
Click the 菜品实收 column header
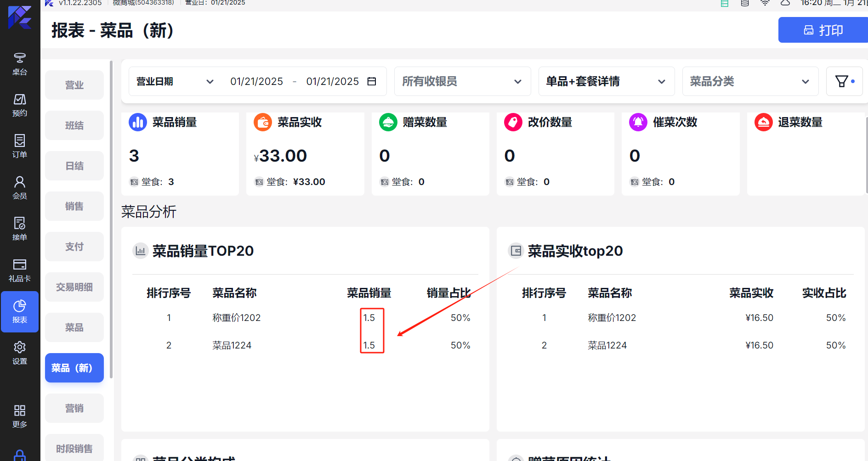click(751, 293)
